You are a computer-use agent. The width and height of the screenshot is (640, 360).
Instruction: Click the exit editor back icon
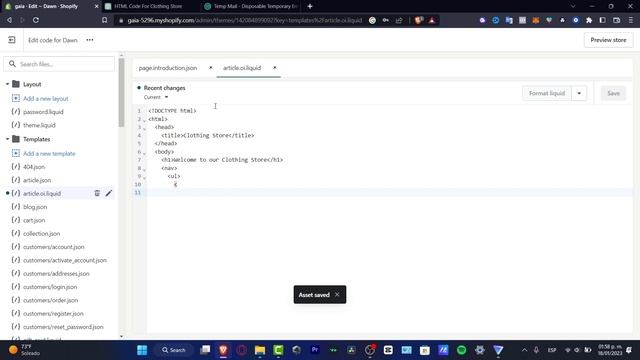tap(11, 40)
